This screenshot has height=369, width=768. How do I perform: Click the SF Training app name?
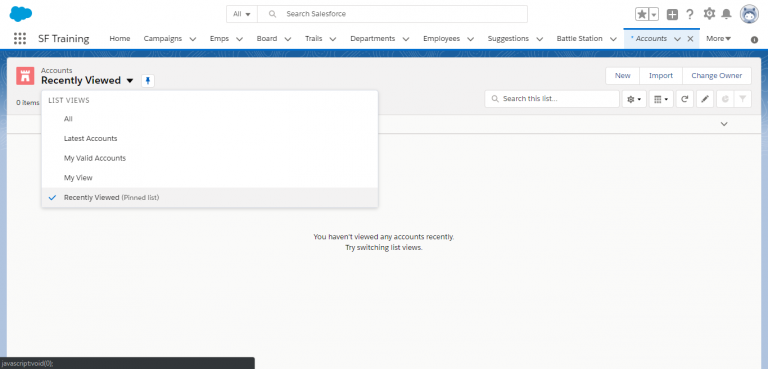64,39
